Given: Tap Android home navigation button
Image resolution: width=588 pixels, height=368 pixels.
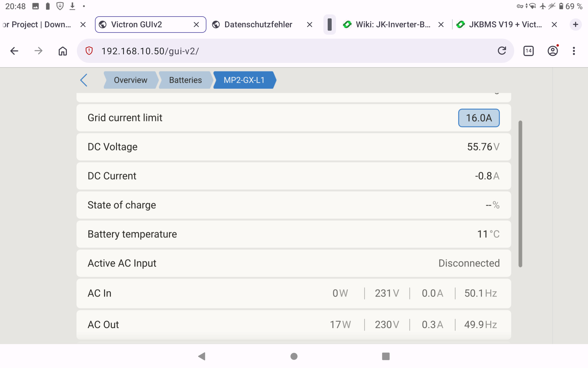Looking at the screenshot, I should [294, 356].
